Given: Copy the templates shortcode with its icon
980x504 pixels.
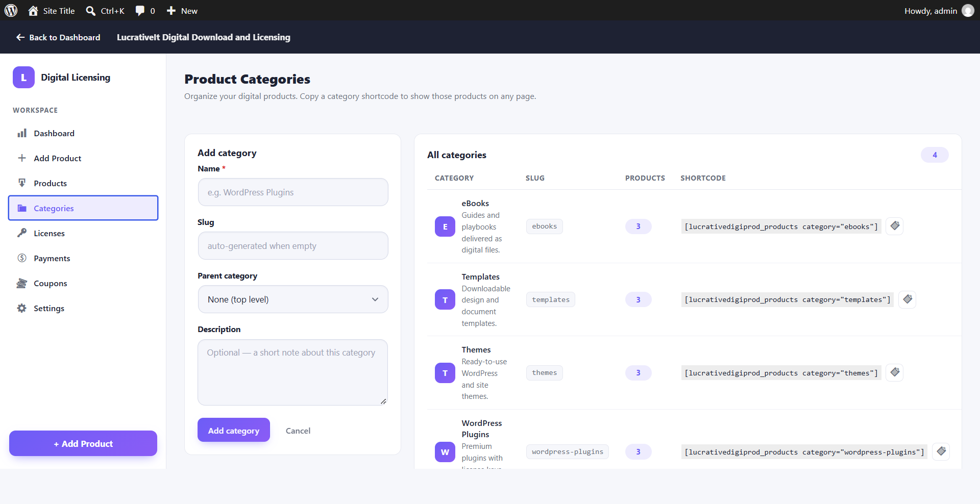Looking at the screenshot, I should [x=908, y=299].
